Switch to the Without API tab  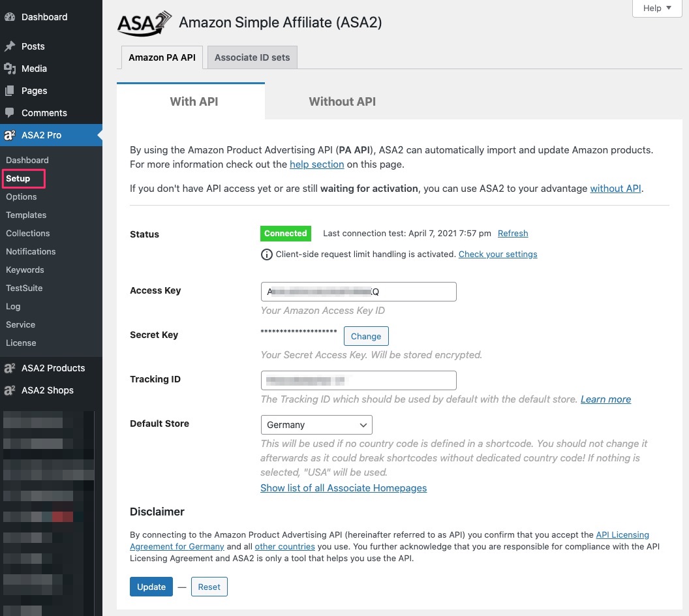[x=342, y=102]
